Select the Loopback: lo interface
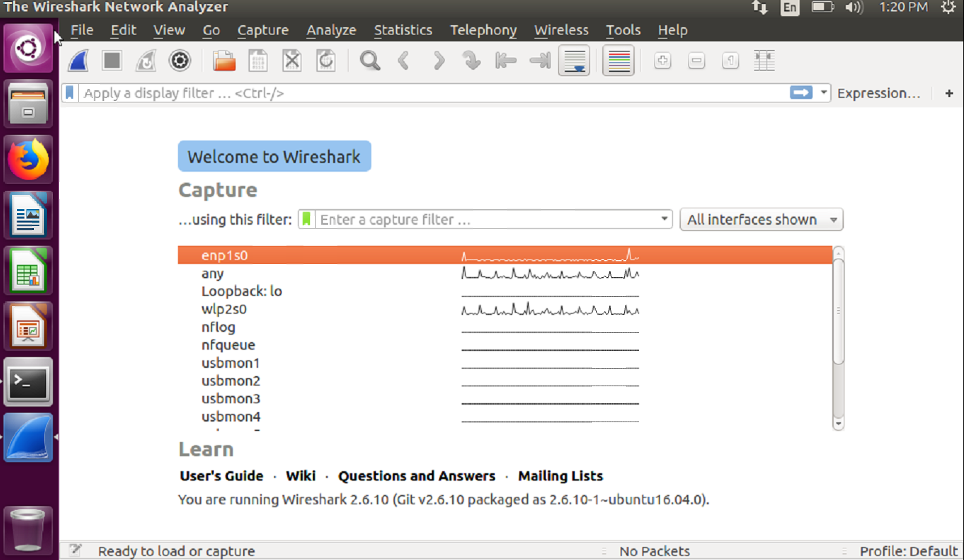Image resolution: width=964 pixels, height=560 pixels. click(505, 291)
